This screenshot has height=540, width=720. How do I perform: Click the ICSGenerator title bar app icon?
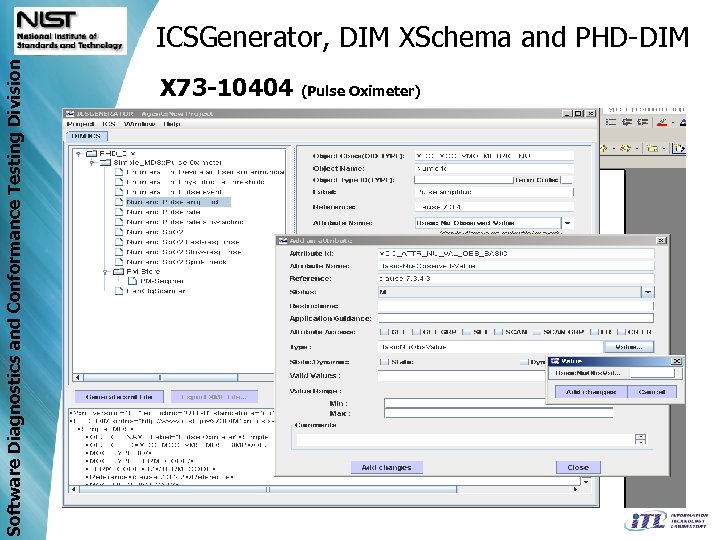point(70,113)
